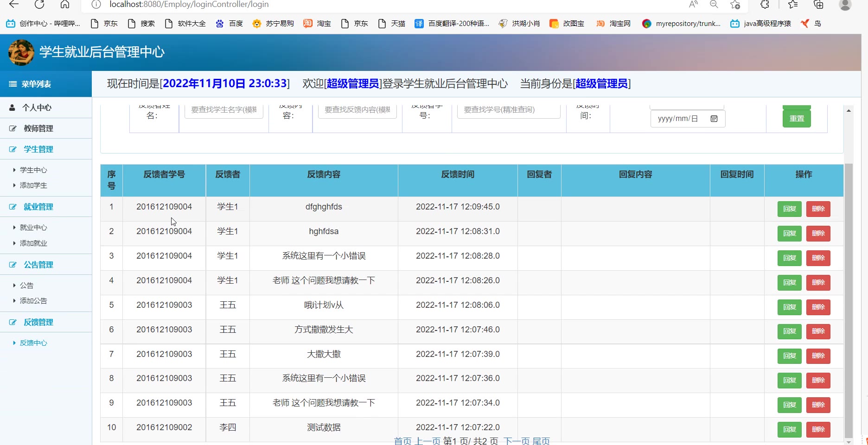Open the date picker calendar icon
The image size is (868, 445).
coord(714,119)
